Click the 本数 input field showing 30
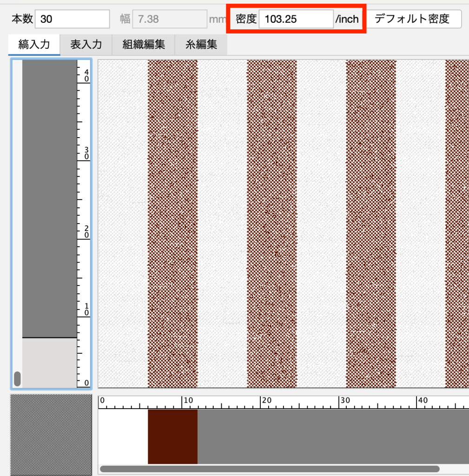The height and width of the screenshot is (476, 469). 72,19
